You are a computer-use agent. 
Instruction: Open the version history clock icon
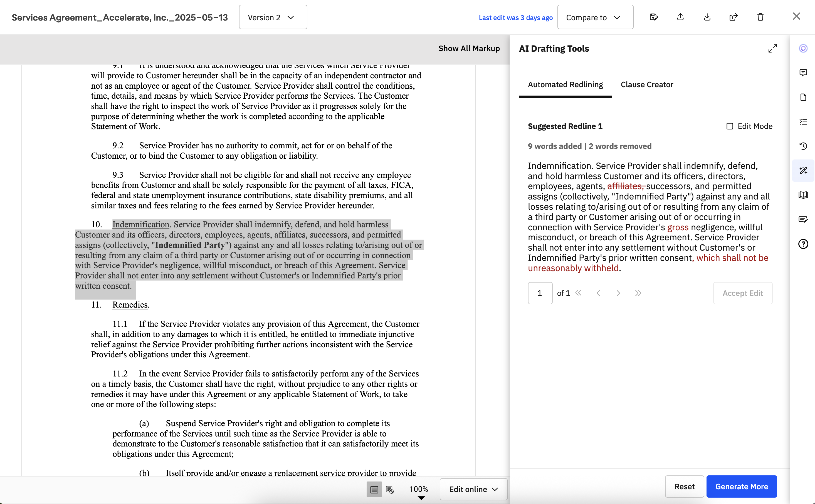[803, 146]
